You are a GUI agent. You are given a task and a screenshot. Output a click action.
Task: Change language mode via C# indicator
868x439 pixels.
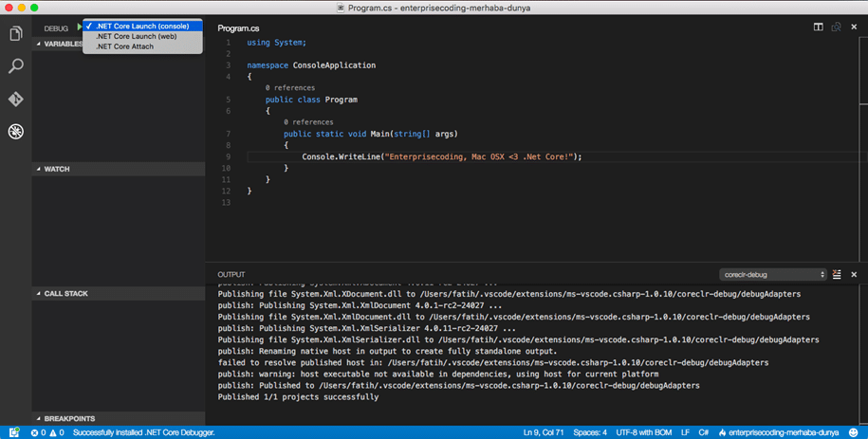tap(704, 432)
